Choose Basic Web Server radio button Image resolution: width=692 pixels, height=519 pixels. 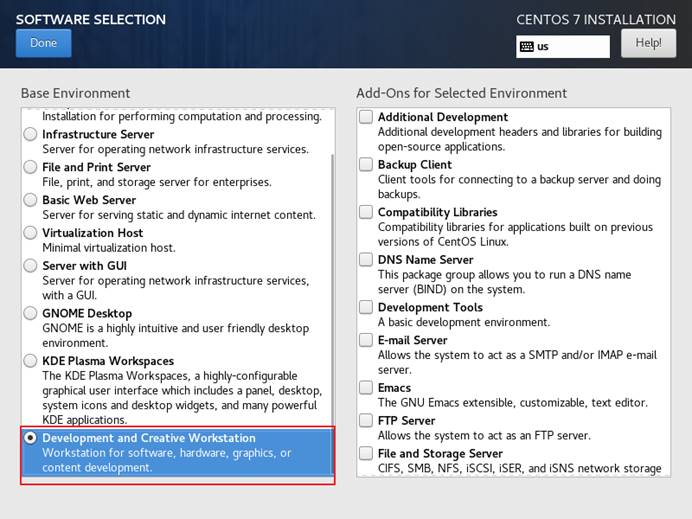point(30,200)
